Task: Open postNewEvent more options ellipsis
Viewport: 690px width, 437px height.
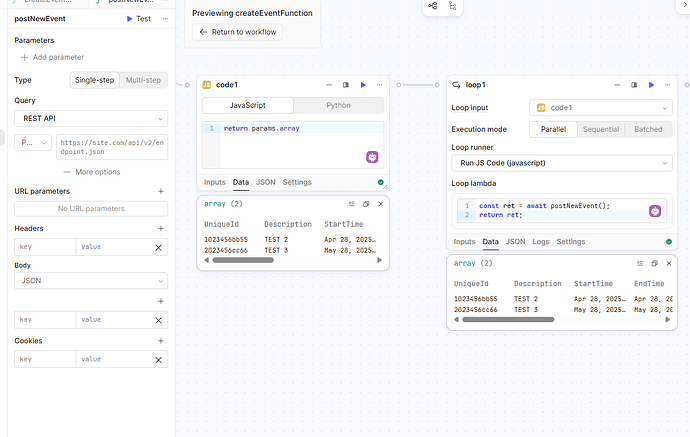Action: pos(165,19)
